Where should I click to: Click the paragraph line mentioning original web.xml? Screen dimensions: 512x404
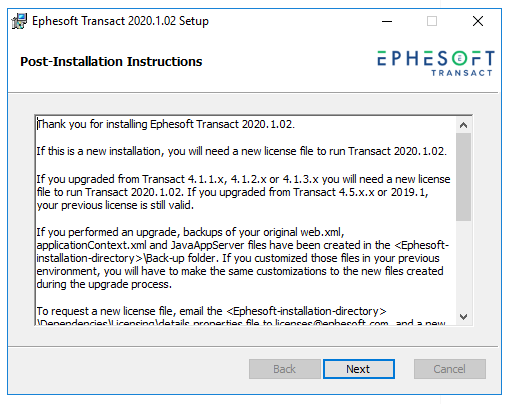(x=190, y=232)
